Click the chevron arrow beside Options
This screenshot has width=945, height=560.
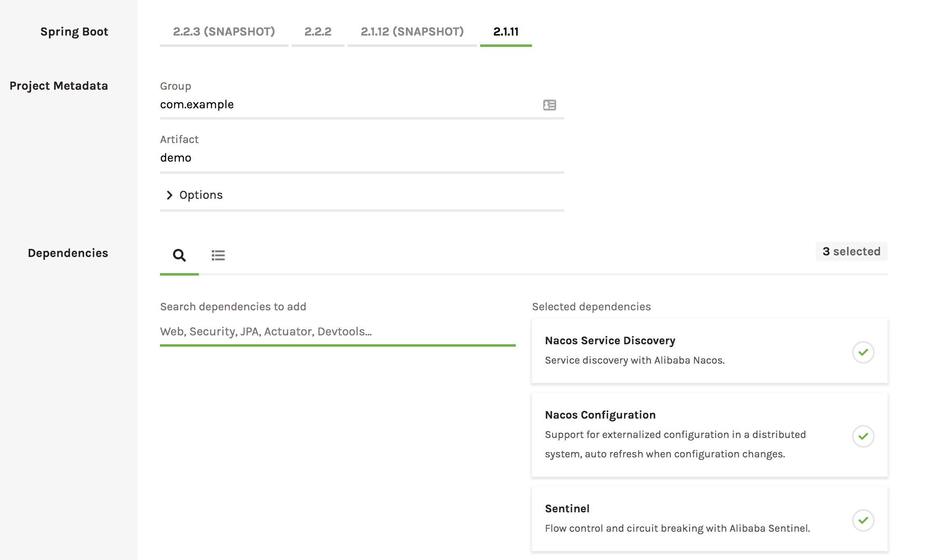pyautogui.click(x=169, y=195)
